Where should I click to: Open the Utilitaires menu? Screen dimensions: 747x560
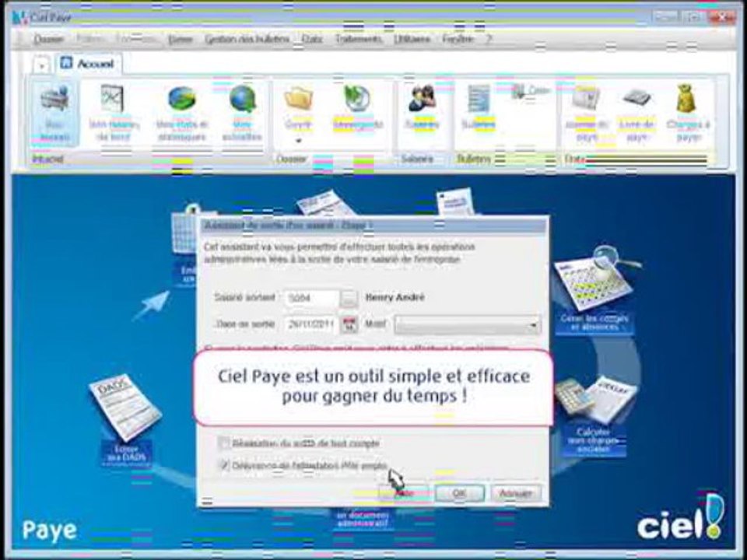pos(412,39)
